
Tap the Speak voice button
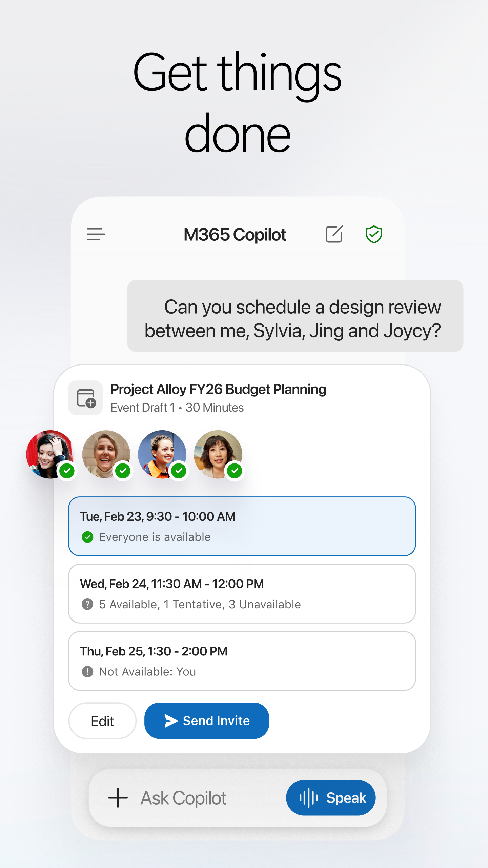[331, 798]
